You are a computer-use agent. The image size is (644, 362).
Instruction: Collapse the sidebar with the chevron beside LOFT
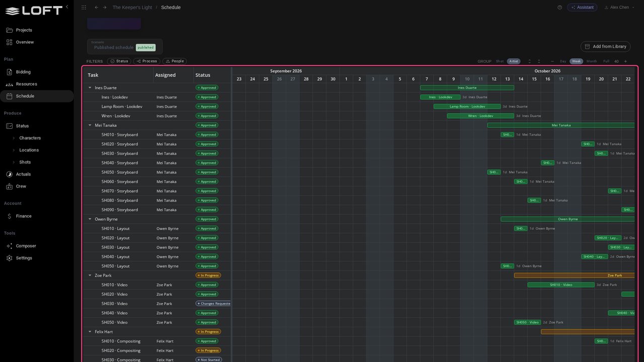click(67, 7)
